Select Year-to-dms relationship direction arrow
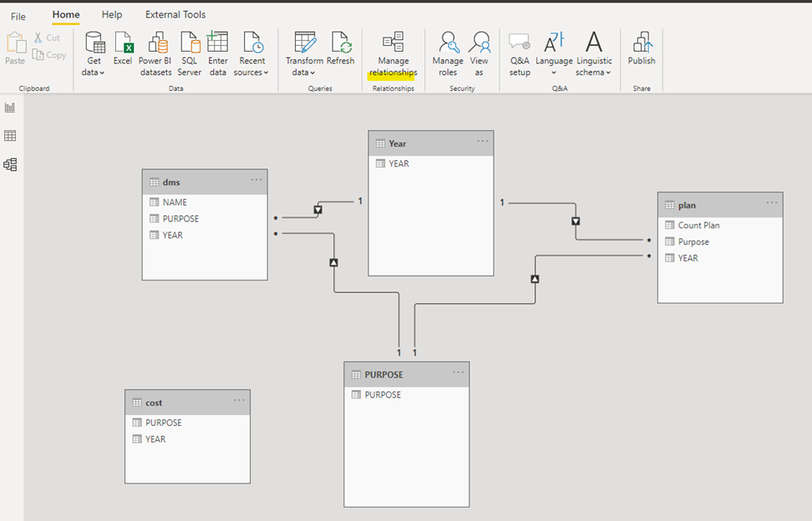 [x=318, y=210]
